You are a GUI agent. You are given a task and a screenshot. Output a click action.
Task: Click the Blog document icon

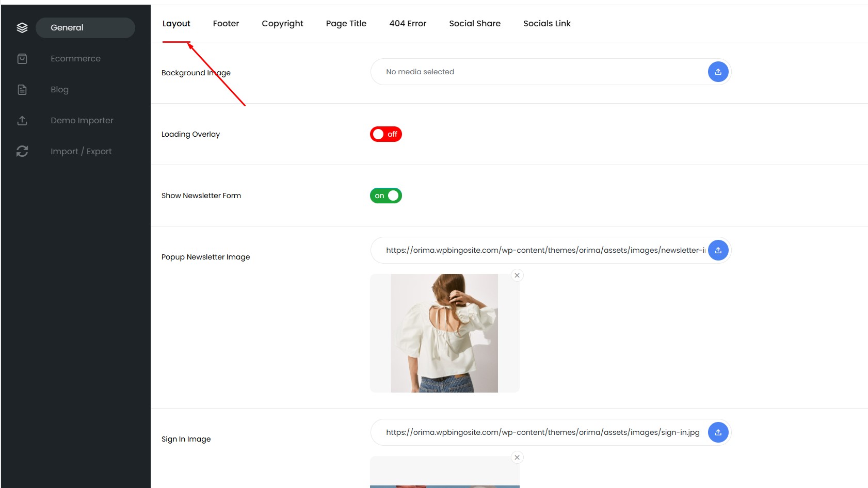click(22, 90)
